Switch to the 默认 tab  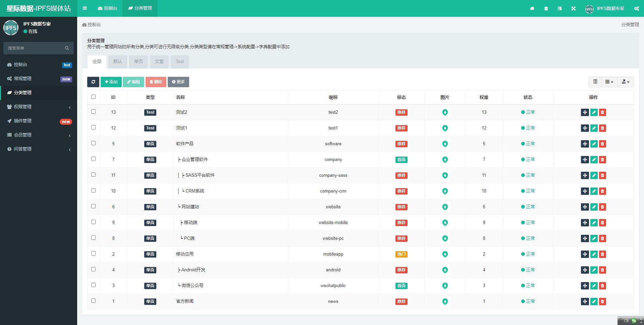point(118,62)
